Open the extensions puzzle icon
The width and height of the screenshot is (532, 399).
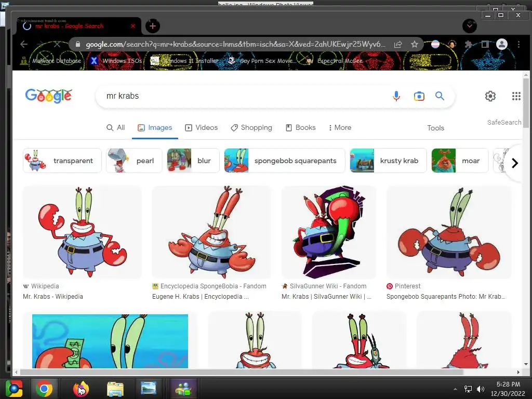(469, 44)
